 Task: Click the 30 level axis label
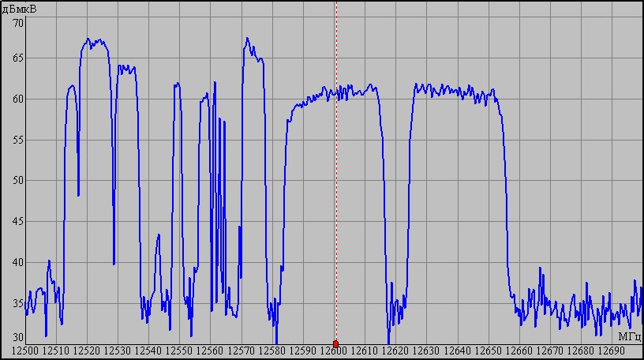18,338
